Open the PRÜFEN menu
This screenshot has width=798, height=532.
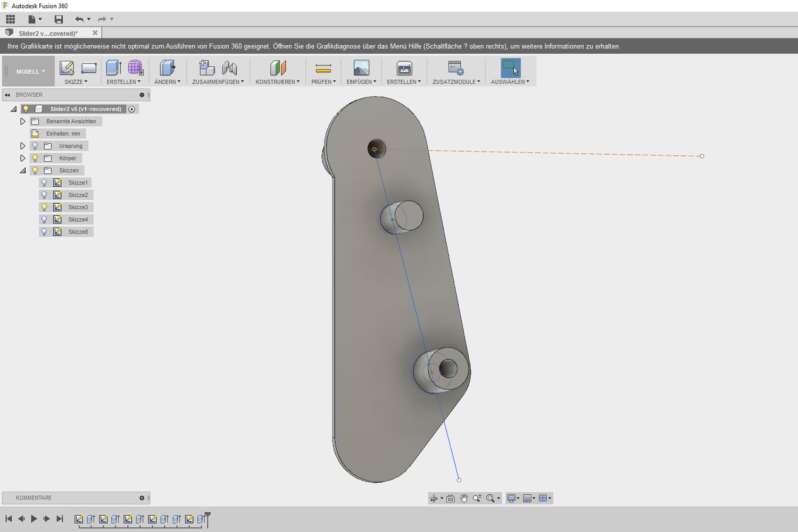pyautogui.click(x=323, y=82)
